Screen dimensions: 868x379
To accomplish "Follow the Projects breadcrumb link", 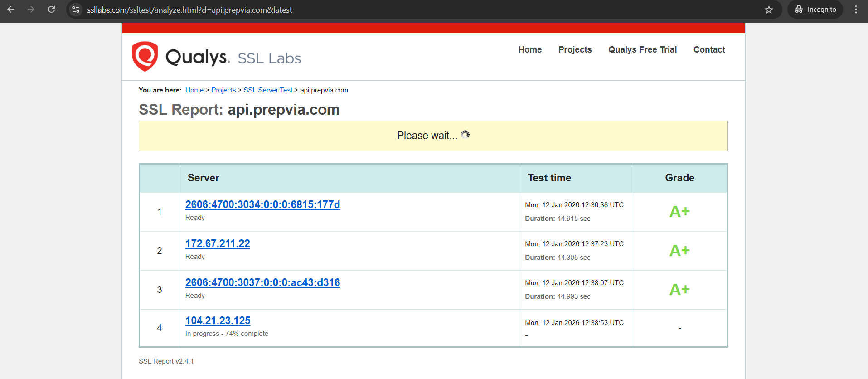I will coord(223,90).
